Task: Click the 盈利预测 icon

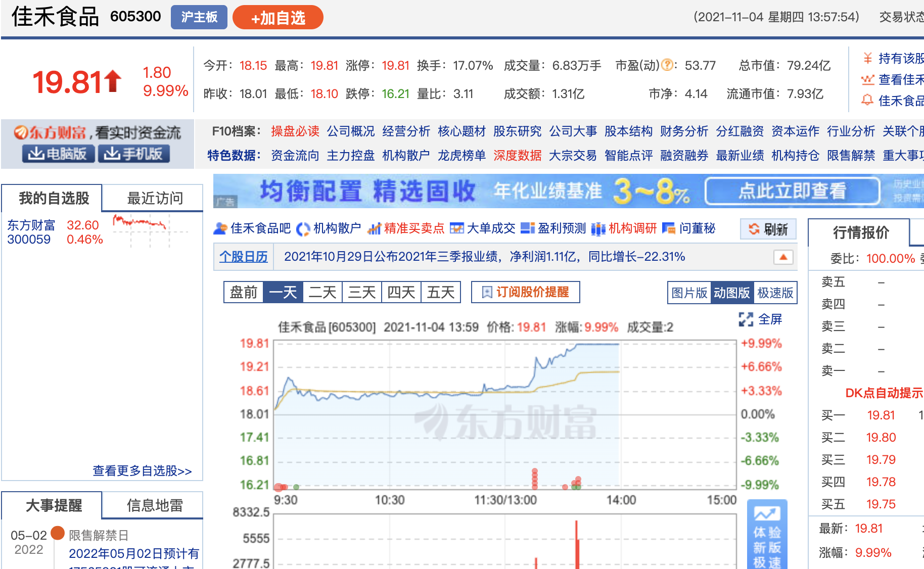Action: pyautogui.click(x=528, y=229)
